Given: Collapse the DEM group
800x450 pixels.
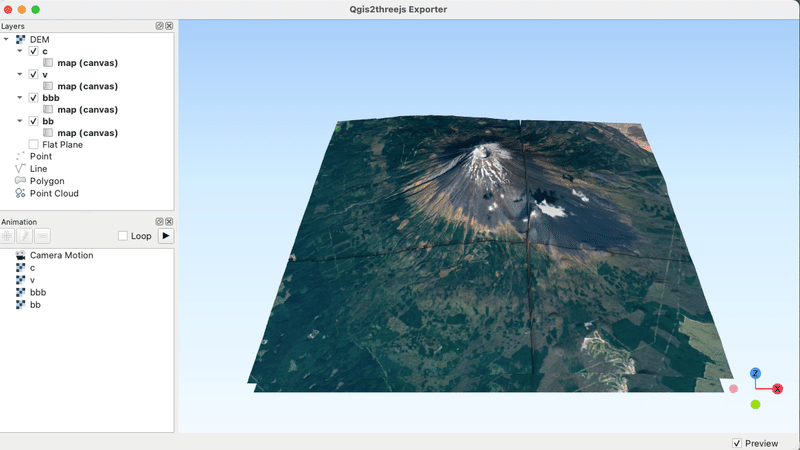Looking at the screenshot, I should click(6, 39).
